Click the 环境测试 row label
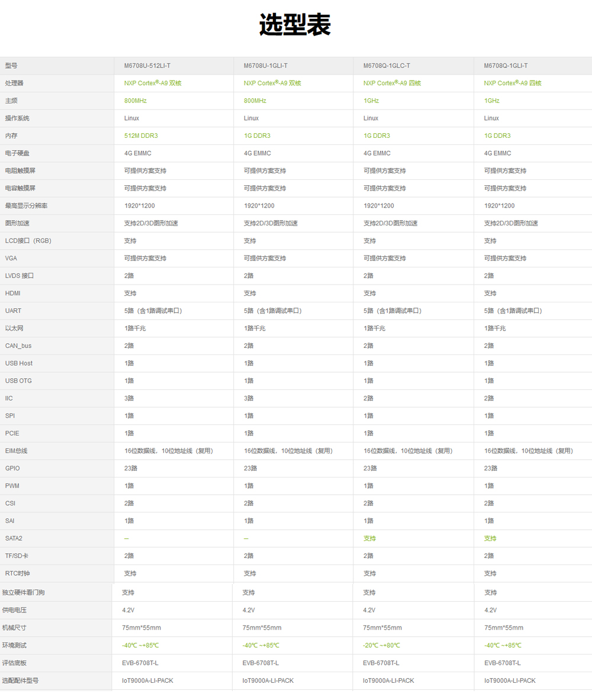The image size is (592, 700). [x=14, y=646]
